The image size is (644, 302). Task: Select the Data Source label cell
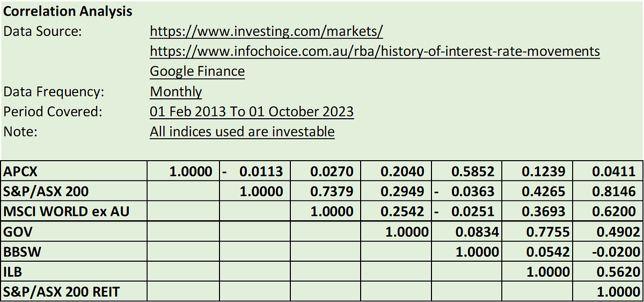click(x=43, y=31)
